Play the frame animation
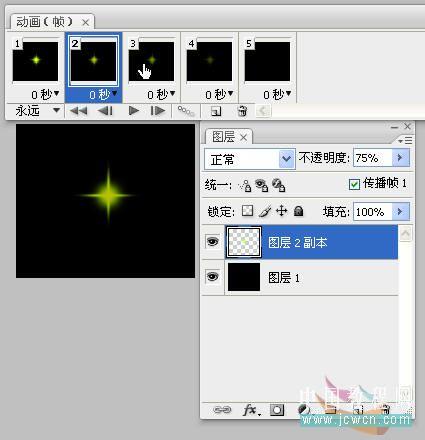Viewport: 425px width, 440px height. click(x=134, y=110)
